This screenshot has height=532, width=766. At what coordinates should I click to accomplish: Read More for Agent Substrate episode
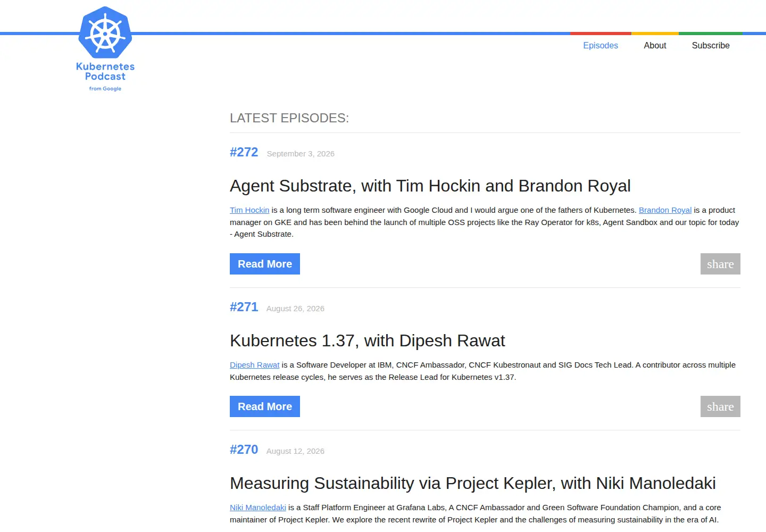coord(265,264)
